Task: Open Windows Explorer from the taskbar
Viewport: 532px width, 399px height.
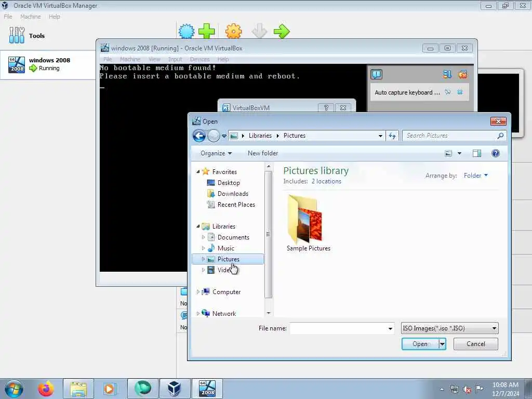Action: (78, 389)
